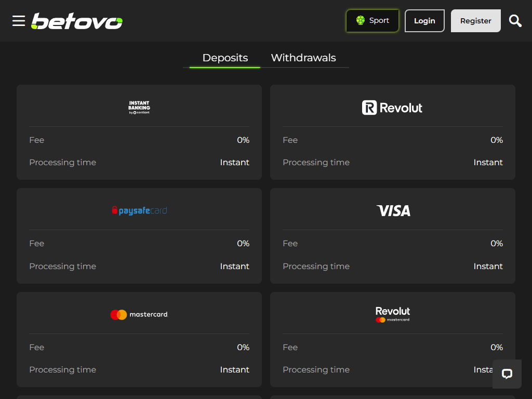Click the Fee label in the VISA card
The image size is (532, 399).
290,244
